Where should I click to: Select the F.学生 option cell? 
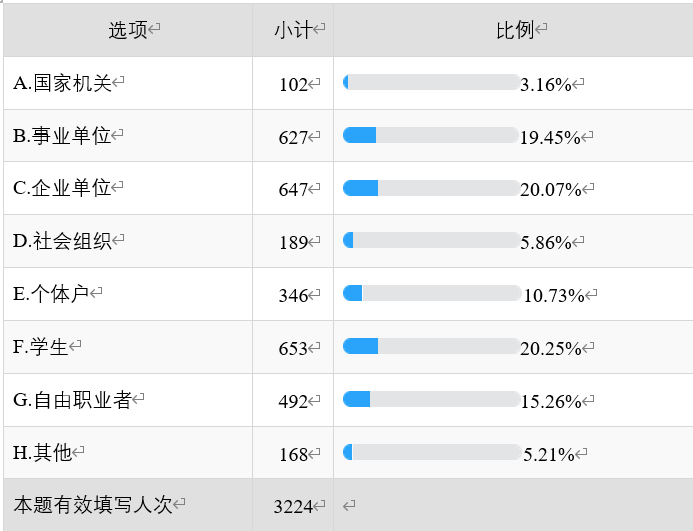[x=128, y=347]
